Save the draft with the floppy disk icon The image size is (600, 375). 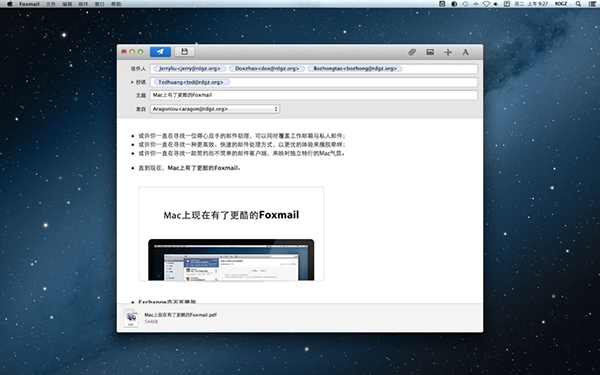184,52
